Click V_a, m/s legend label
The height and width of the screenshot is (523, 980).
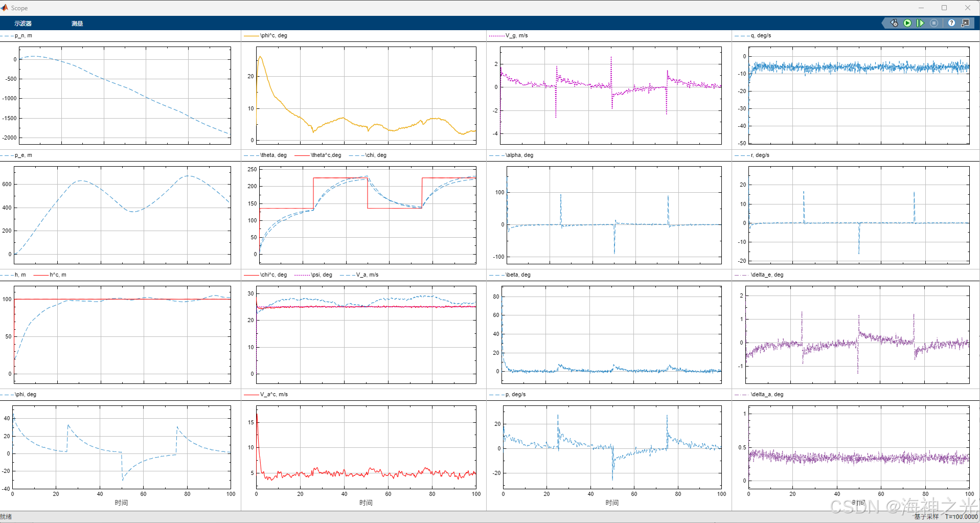point(367,275)
